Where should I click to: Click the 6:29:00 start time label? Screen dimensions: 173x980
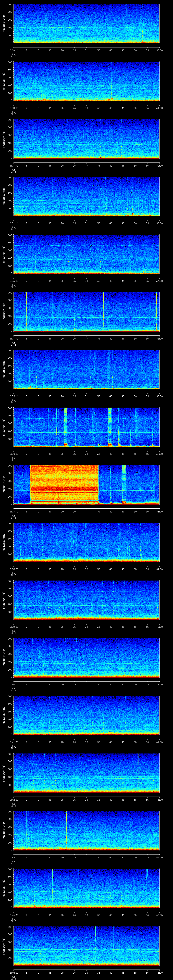[x=14, y=50]
